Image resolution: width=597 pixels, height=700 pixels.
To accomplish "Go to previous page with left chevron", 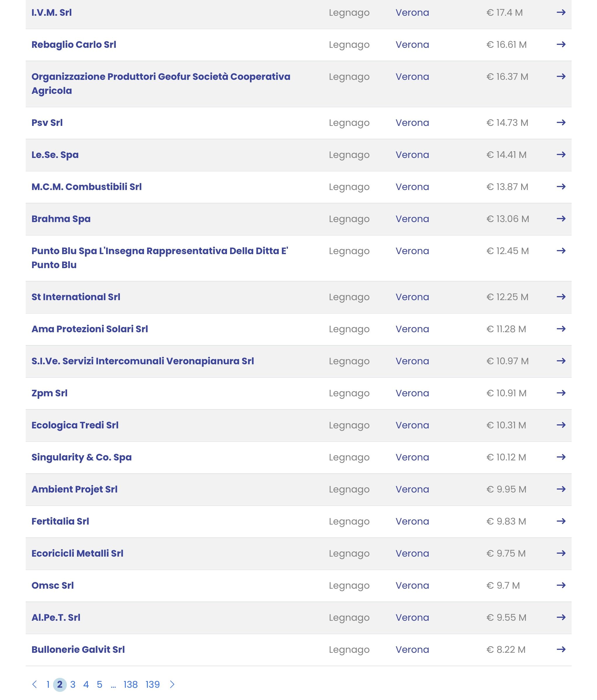I will pyautogui.click(x=34, y=685).
